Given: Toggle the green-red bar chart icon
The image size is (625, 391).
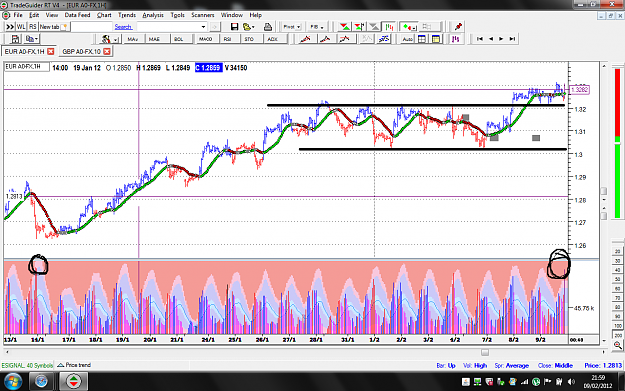Looking at the screenshot, I should (389, 27).
